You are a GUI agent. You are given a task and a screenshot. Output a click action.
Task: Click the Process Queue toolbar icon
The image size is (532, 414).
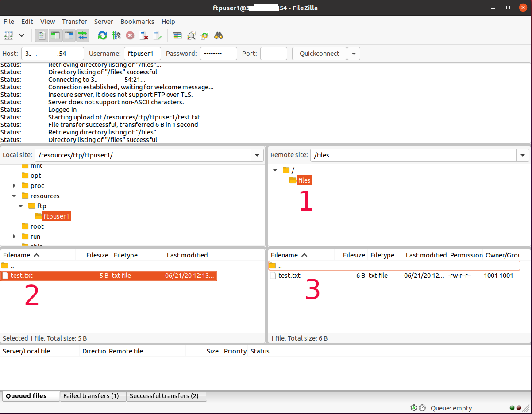(x=116, y=35)
